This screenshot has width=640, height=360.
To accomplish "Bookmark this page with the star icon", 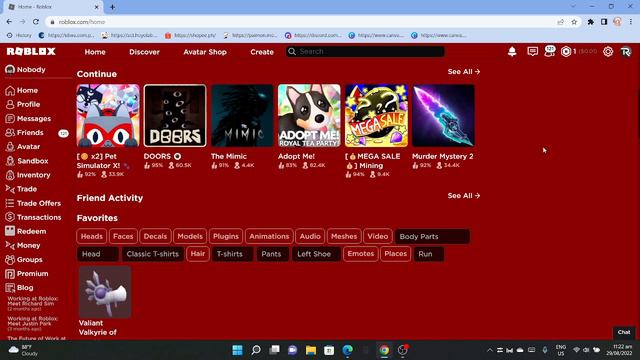I will tap(574, 22).
